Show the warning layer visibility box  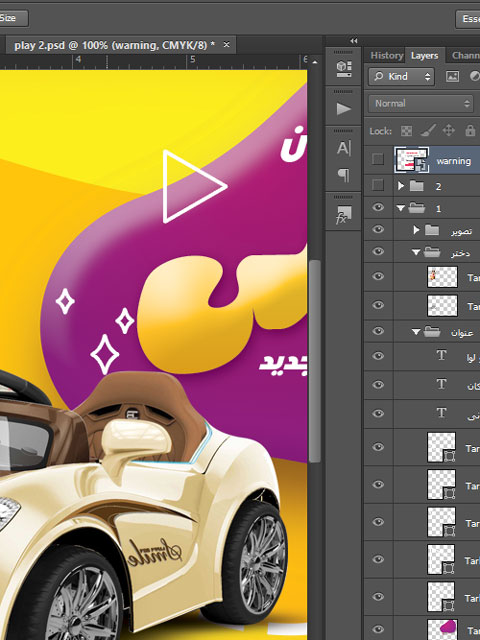(378, 159)
